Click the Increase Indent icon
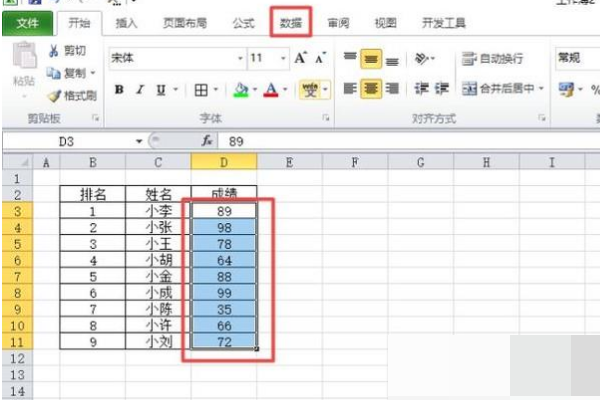This screenshot has width=600, height=400. (x=442, y=89)
